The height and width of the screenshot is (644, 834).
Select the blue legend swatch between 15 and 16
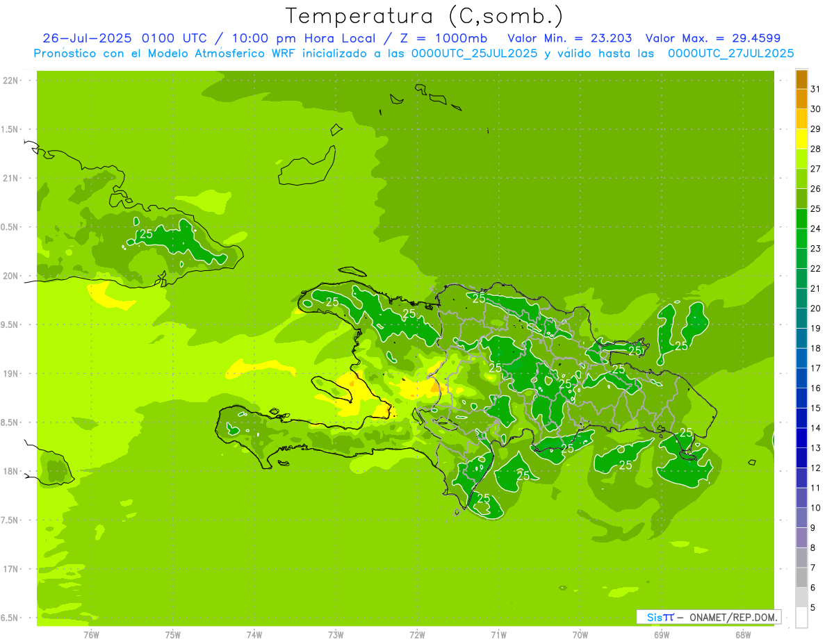801,398
